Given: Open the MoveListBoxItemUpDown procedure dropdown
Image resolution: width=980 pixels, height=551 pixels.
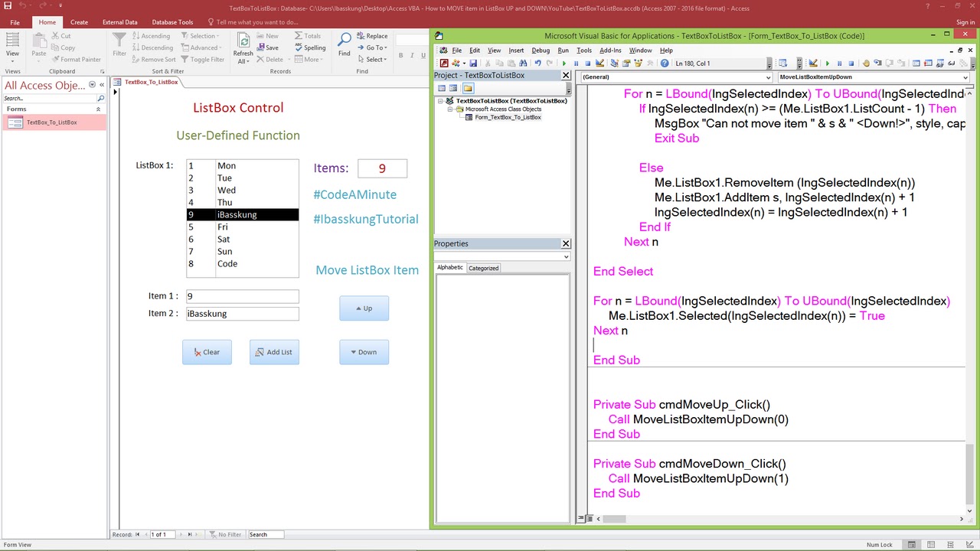Looking at the screenshot, I should [x=965, y=77].
